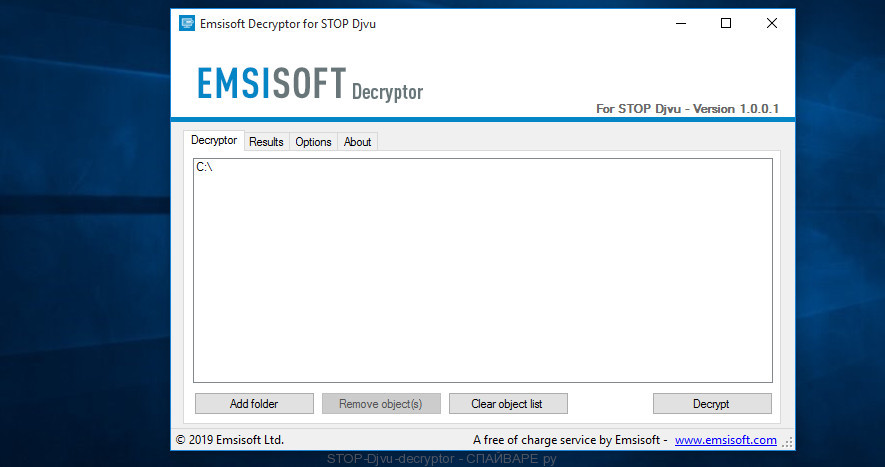Click the greyed Remove object(s) button
Image resolution: width=885 pixels, height=467 pixels.
[381, 404]
